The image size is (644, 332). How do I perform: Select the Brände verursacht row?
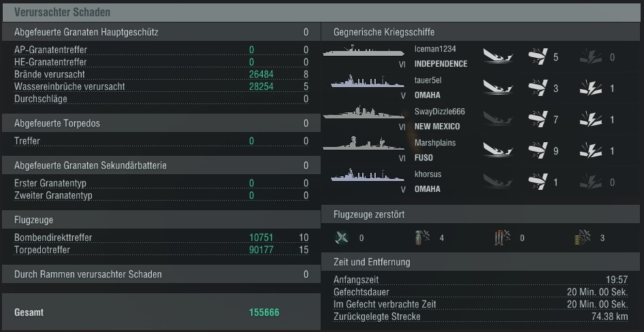point(161,74)
